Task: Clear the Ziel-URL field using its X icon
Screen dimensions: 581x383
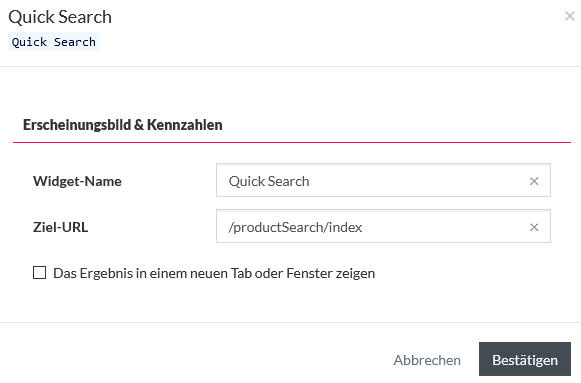Action: [534, 227]
